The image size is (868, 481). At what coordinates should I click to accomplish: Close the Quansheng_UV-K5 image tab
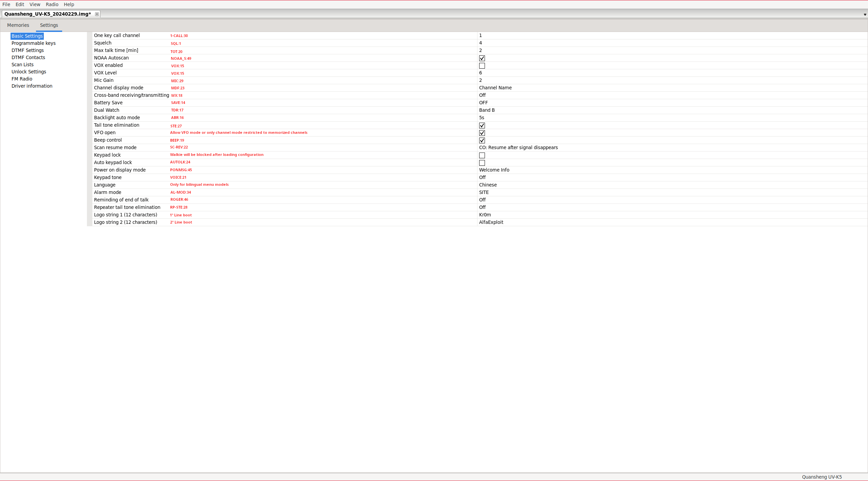[x=97, y=14]
